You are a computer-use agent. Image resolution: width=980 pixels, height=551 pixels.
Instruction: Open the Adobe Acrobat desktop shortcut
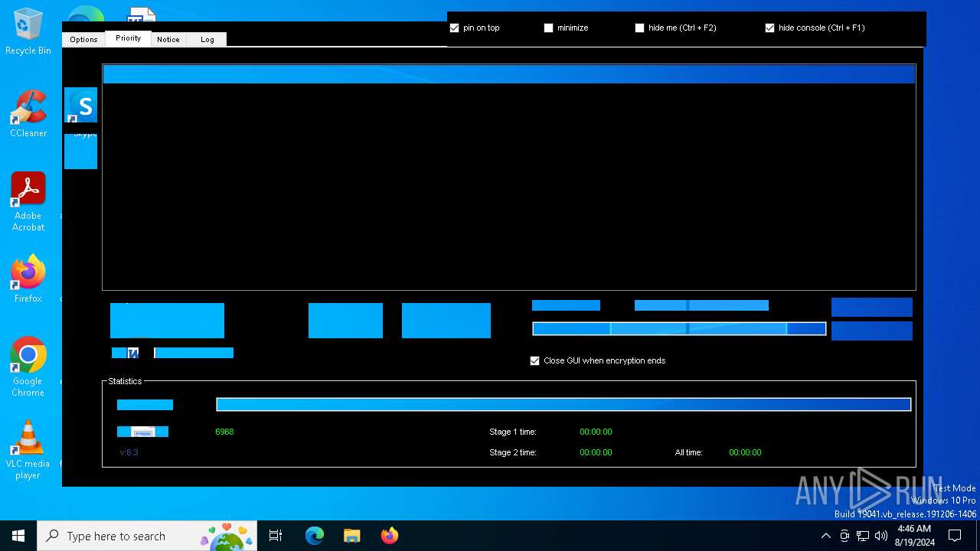point(28,202)
